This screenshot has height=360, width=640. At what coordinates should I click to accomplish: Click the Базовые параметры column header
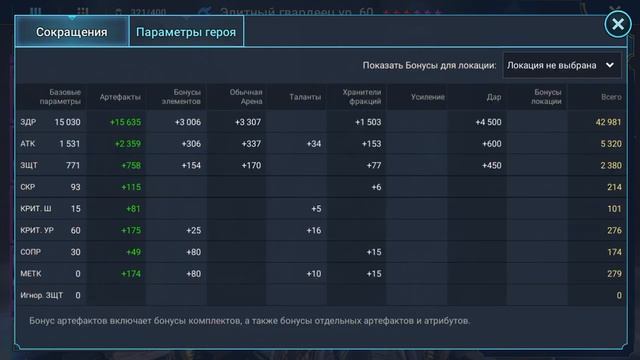point(60,97)
